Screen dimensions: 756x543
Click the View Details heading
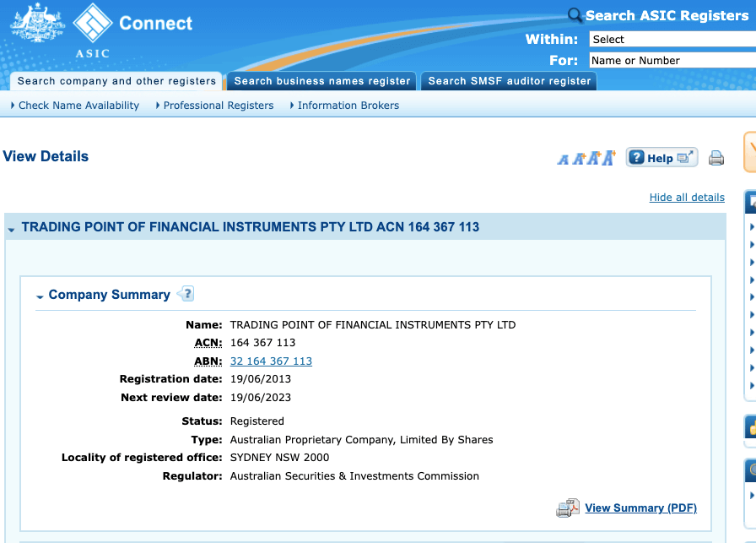[46, 156]
